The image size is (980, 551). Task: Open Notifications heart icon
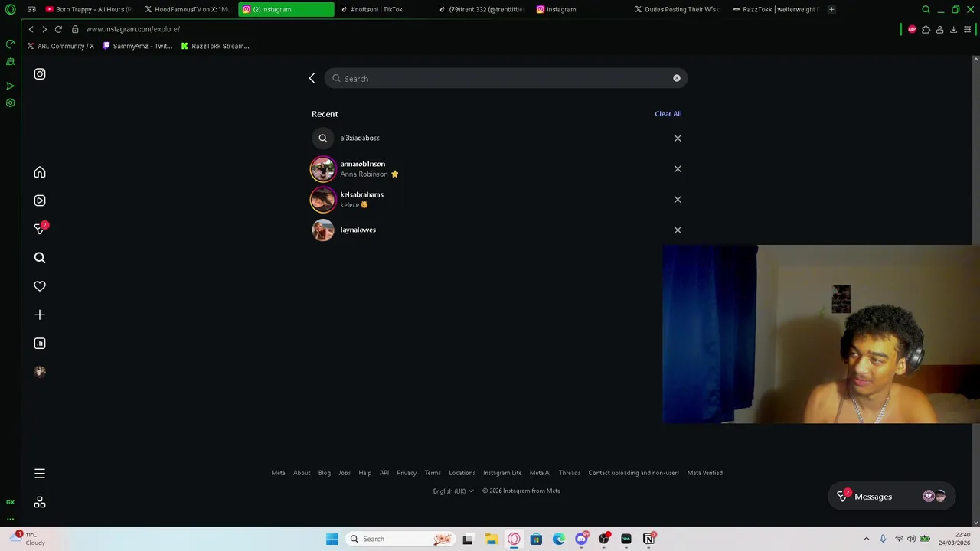40,286
